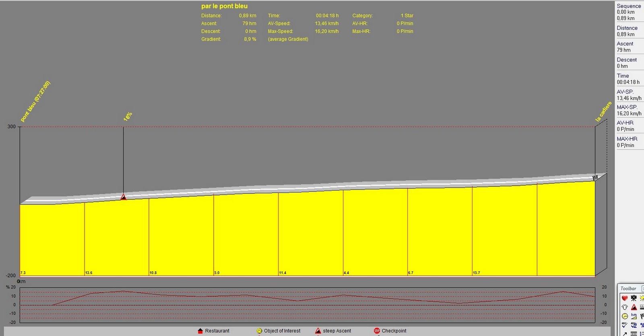Viewport: 644px width, 336px height.
Task: Click the yellow clock toolbar icon
Action: [x=625, y=316]
